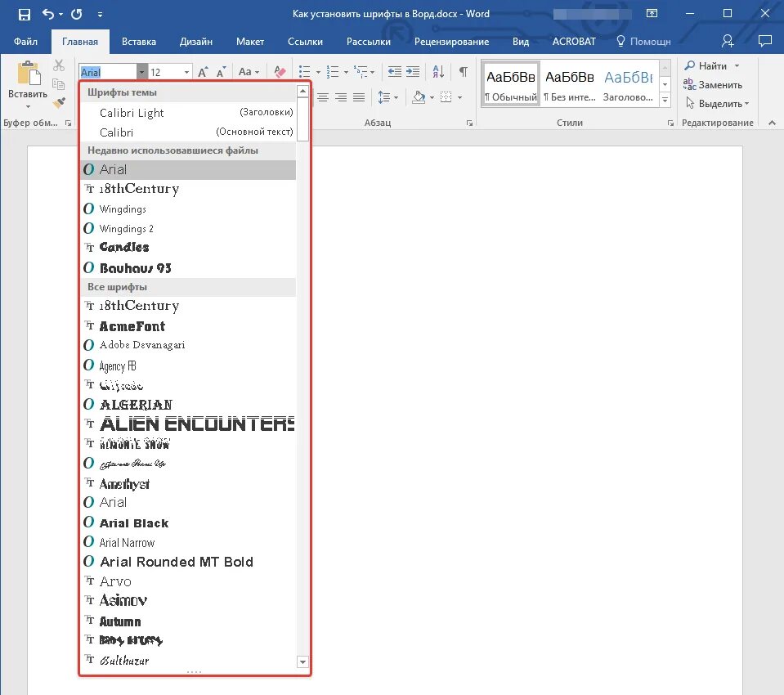
Task: Switch to the Вставка tab
Action: coord(139,42)
